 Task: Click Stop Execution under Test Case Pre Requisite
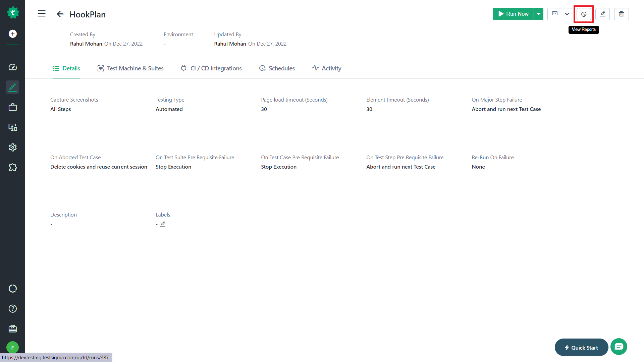click(279, 167)
